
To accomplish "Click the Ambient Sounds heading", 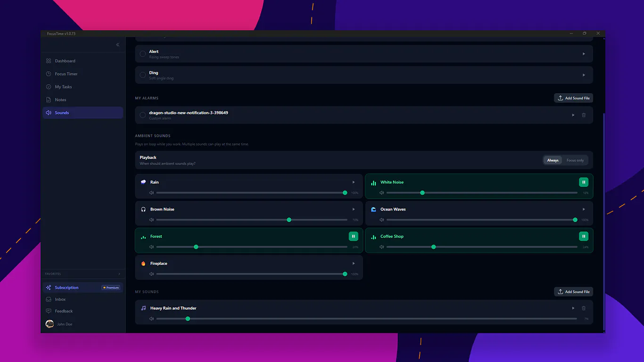I will pos(153,136).
